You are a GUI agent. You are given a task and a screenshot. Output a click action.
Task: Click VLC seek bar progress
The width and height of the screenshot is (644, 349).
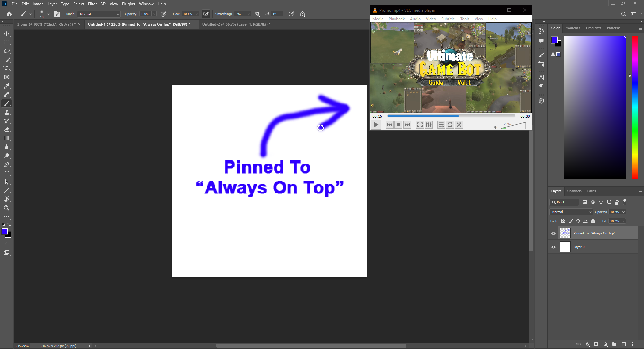click(x=451, y=116)
